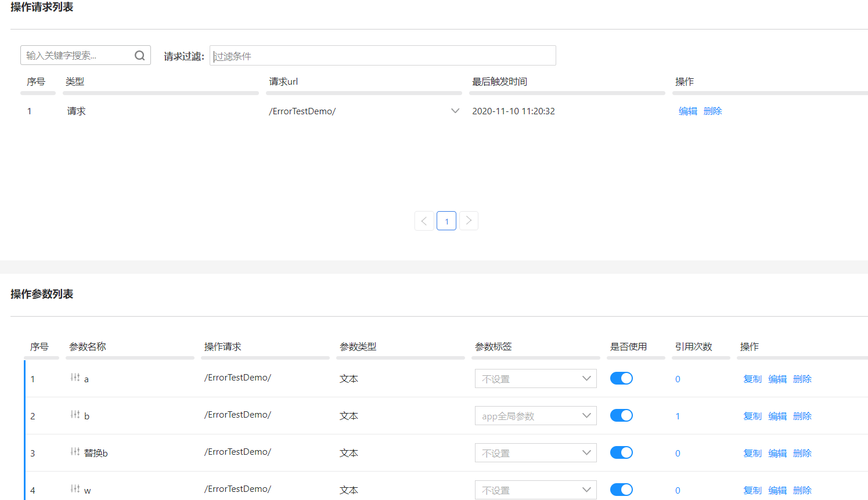This screenshot has width=868, height=500.
Task: Switch off the toggle for parameter 替换b
Action: click(x=621, y=453)
